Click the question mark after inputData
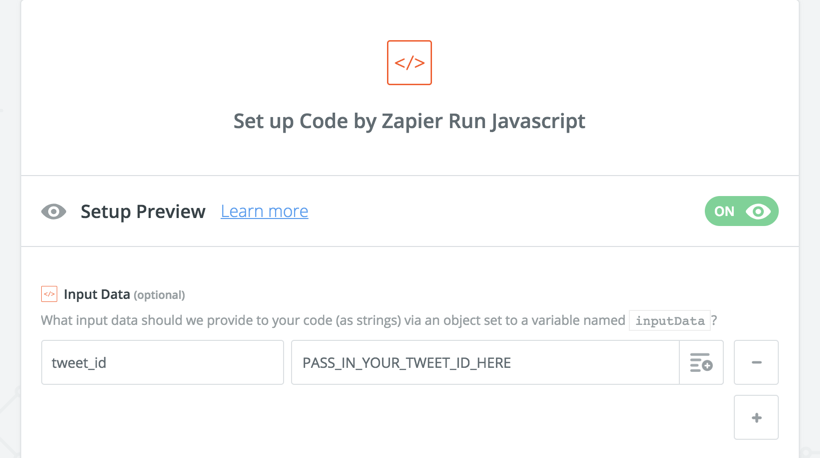The width and height of the screenshot is (820, 458). [714, 320]
